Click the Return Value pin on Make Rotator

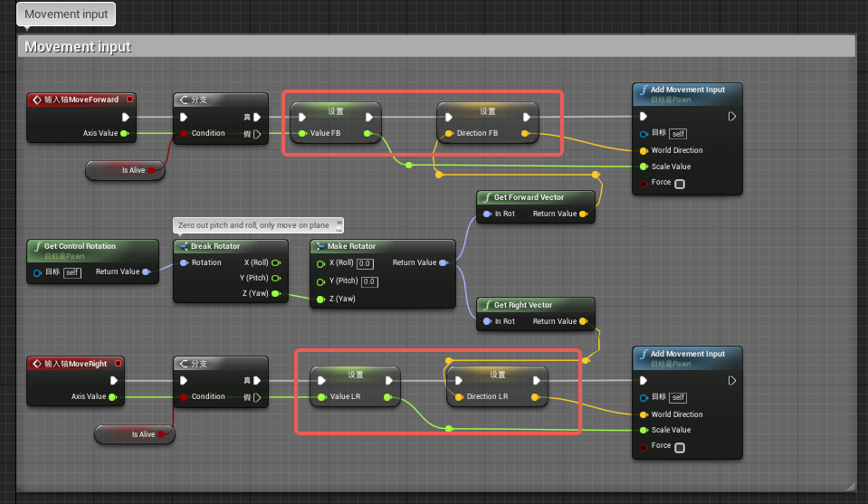(444, 262)
